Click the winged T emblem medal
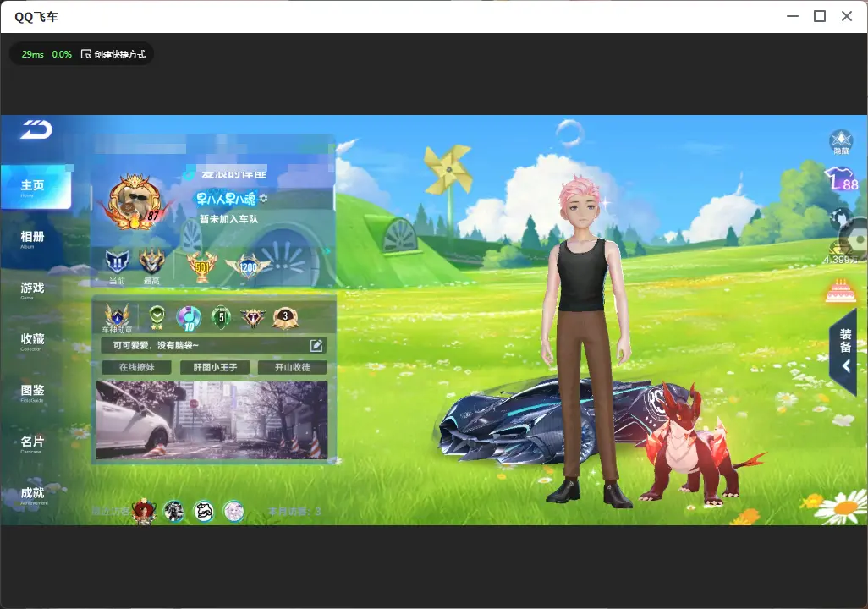Viewport: 868px width, 609px height. pos(253,318)
